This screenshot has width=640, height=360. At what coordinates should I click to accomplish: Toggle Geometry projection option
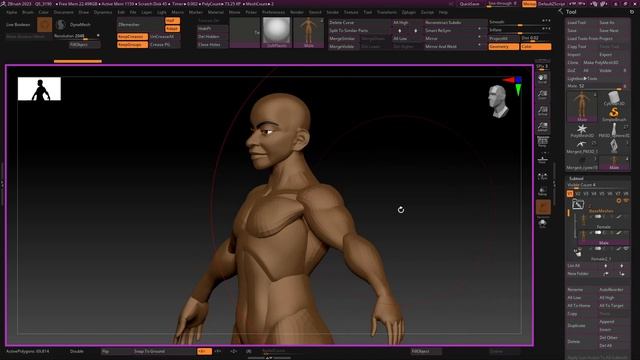tap(504, 47)
